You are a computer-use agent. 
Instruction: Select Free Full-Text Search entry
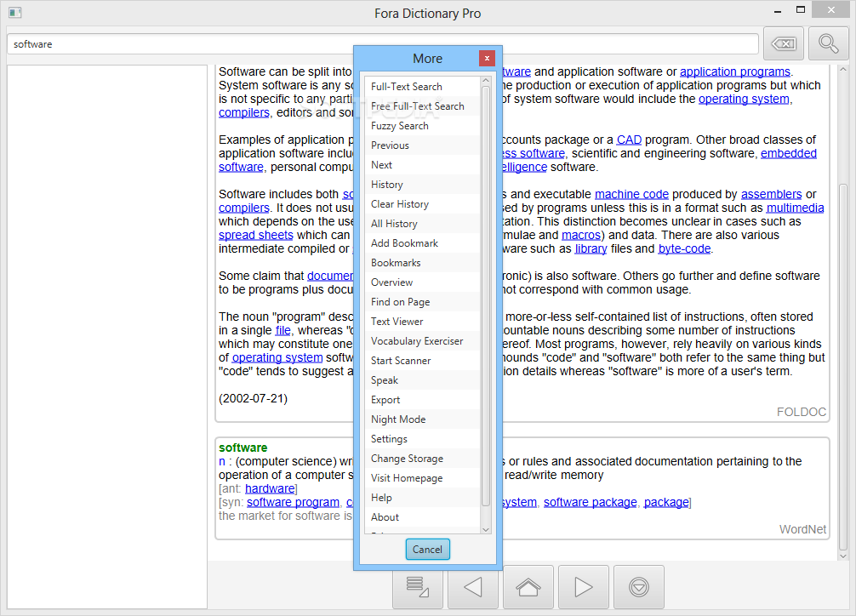pyautogui.click(x=422, y=106)
